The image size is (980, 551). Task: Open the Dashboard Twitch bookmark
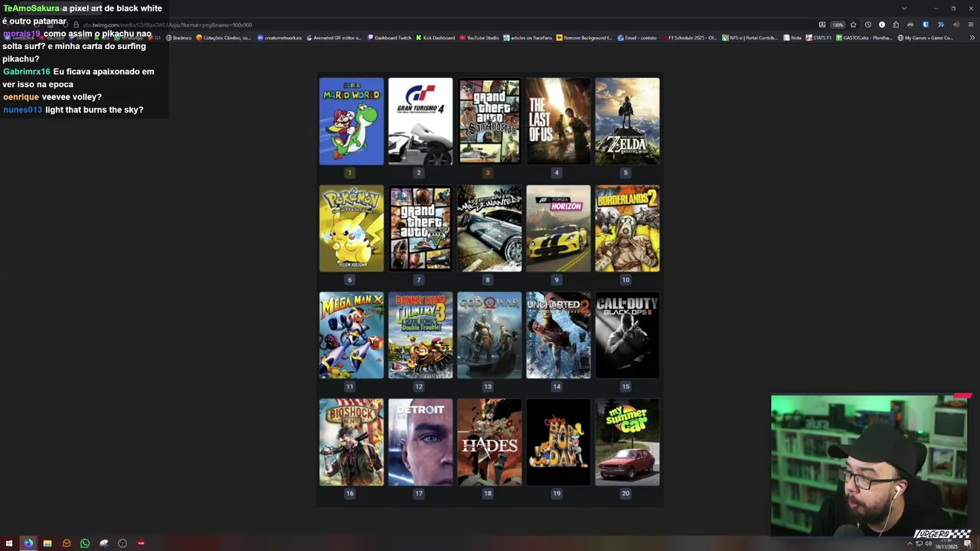(x=389, y=37)
